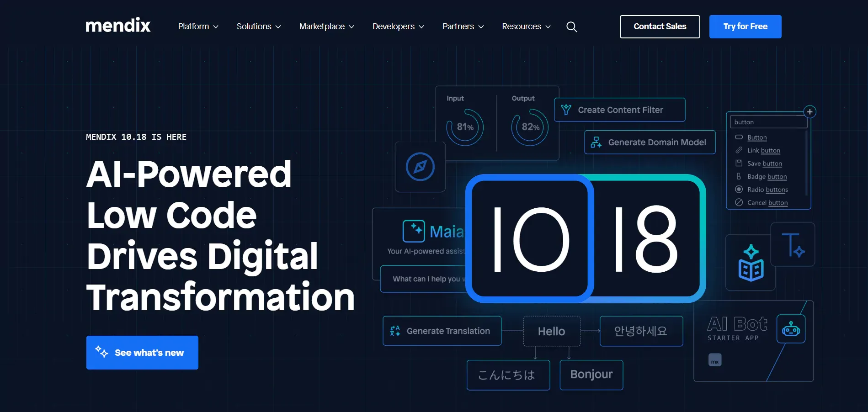
Task: Click the 'Link button' list text
Action: (x=763, y=150)
